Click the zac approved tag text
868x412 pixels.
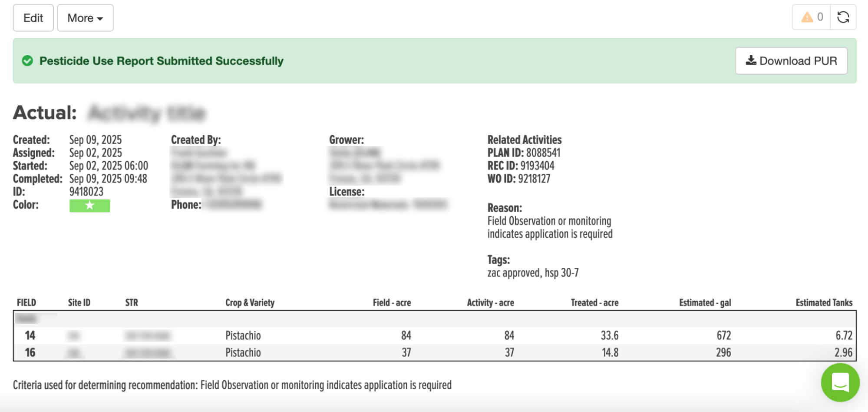[x=514, y=273]
